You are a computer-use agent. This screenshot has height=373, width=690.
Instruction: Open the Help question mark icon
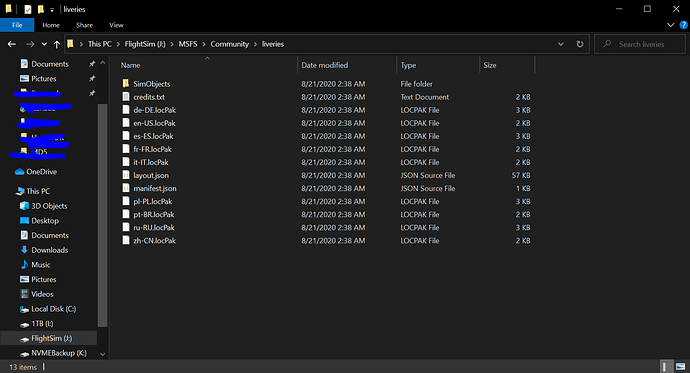click(683, 25)
